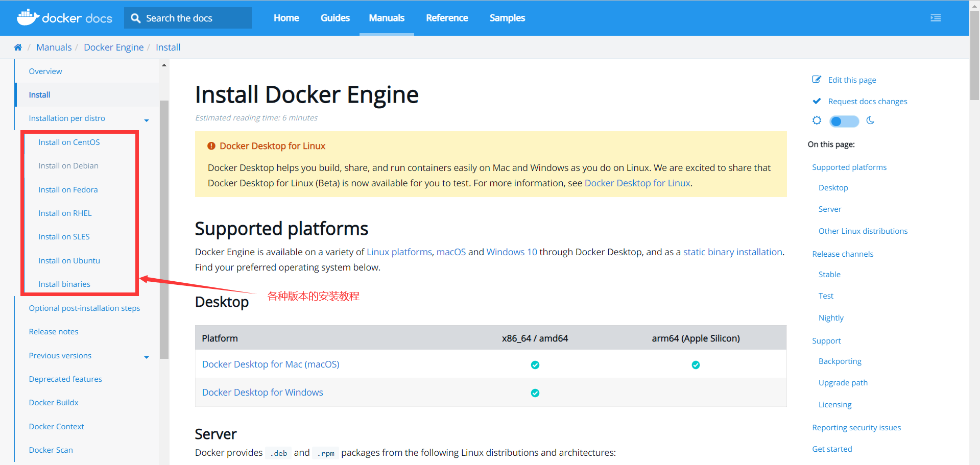The image size is (980, 465).
Task: Jump to Upgrade path section
Action: tap(843, 383)
